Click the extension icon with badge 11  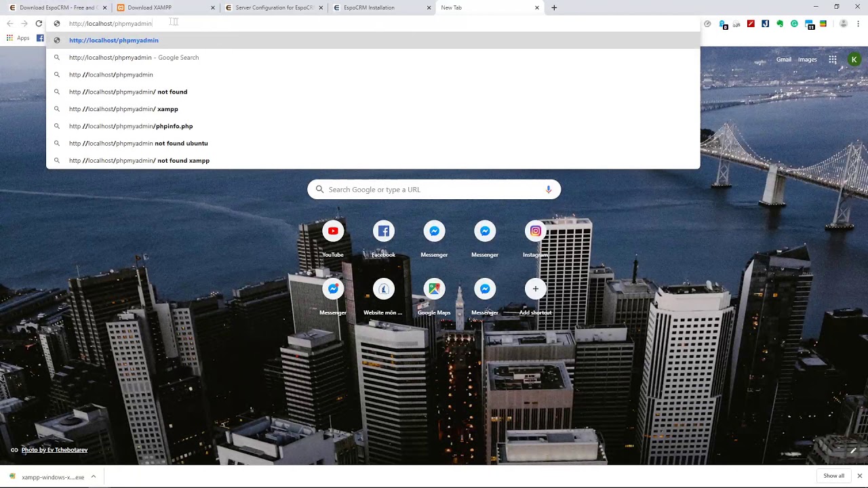[809, 24]
